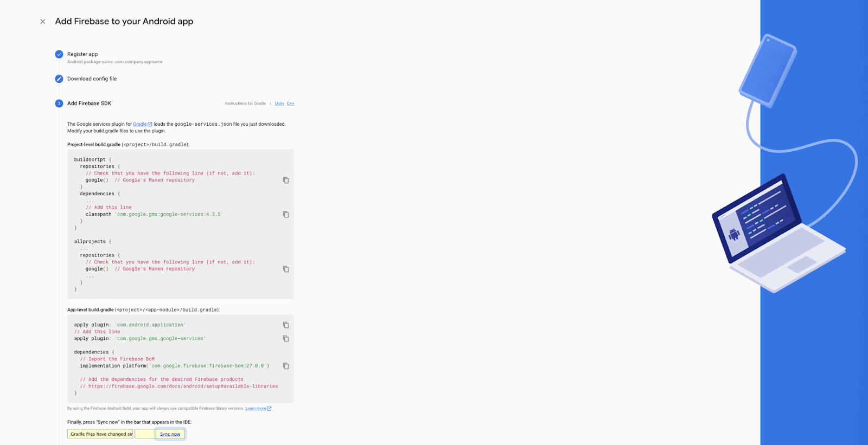The height and width of the screenshot is (445, 868).
Task: Click the Sync now link
Action: pos(170,434)
